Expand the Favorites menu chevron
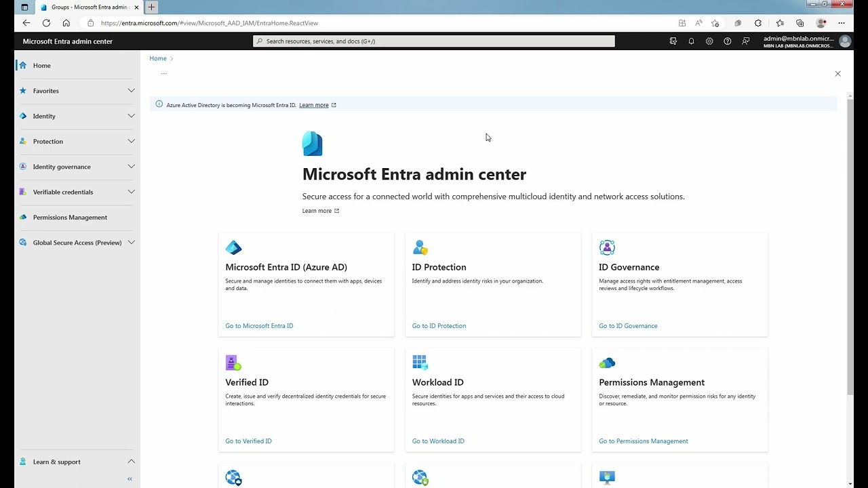This screenshot has width=868, height=488. tap(132, 90)
